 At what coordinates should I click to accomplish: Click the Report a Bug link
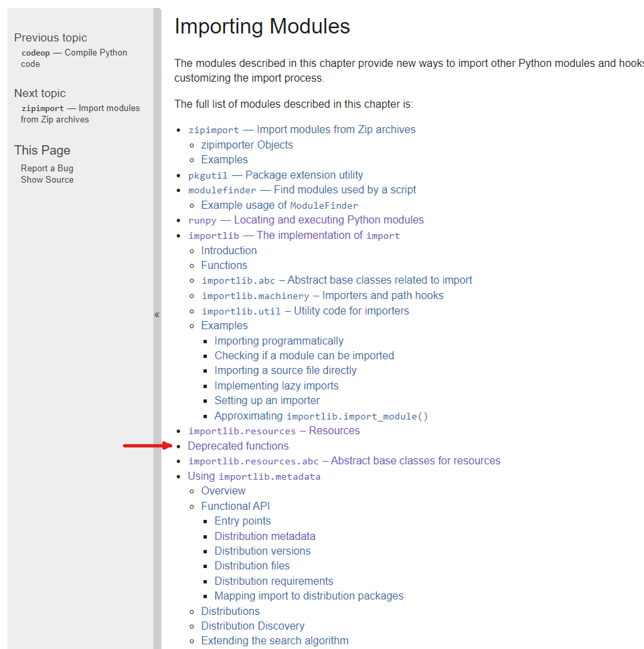coord(47,169)
